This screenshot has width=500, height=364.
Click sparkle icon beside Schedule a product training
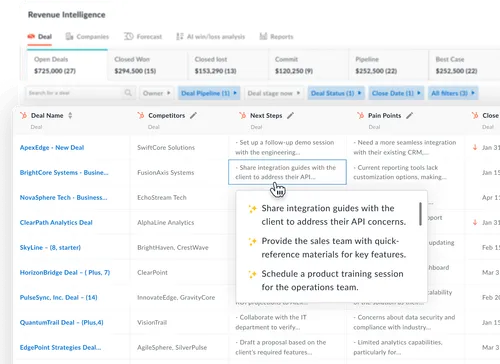pyautogui.click(x=253, y=274)
